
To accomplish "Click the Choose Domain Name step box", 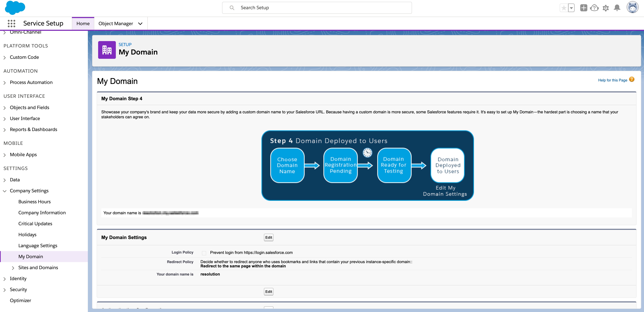I will [287, 165].
